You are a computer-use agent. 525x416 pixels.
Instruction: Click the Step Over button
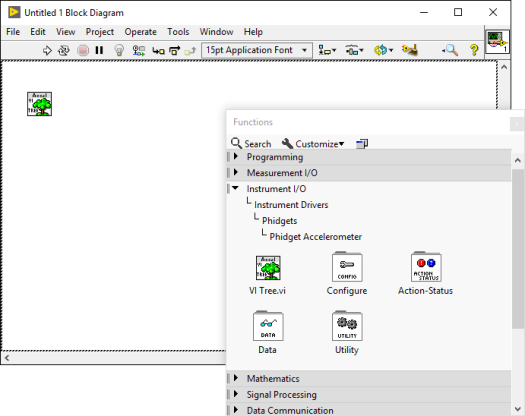coord(174,51)
